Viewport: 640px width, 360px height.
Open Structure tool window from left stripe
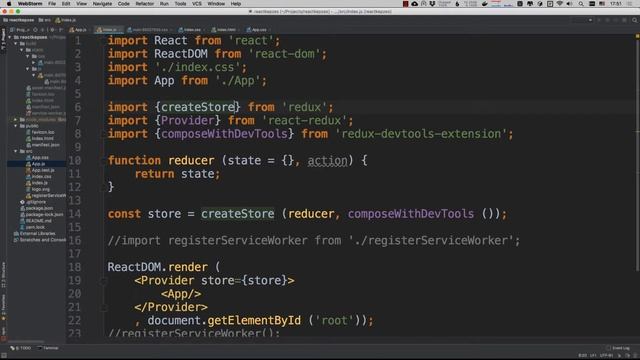3,274
